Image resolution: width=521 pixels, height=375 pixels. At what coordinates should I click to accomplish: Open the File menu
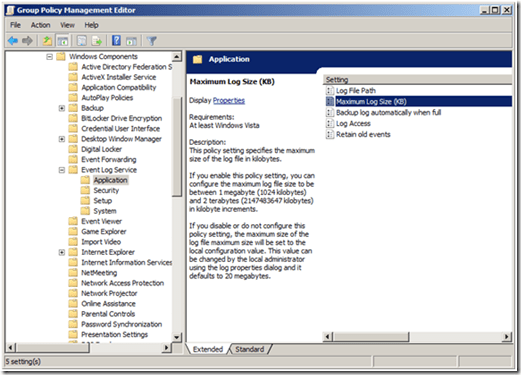click(x=15, y=25)
